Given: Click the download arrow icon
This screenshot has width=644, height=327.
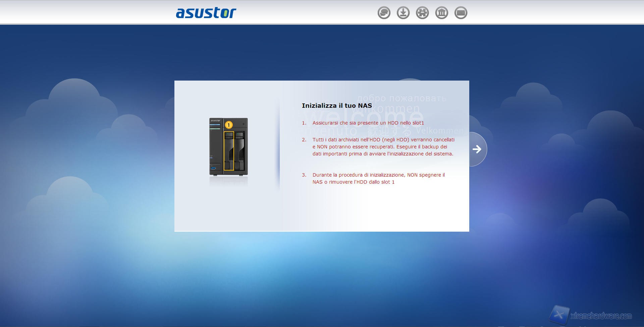Looking at the screenshot, I should [x=403, y=13].
